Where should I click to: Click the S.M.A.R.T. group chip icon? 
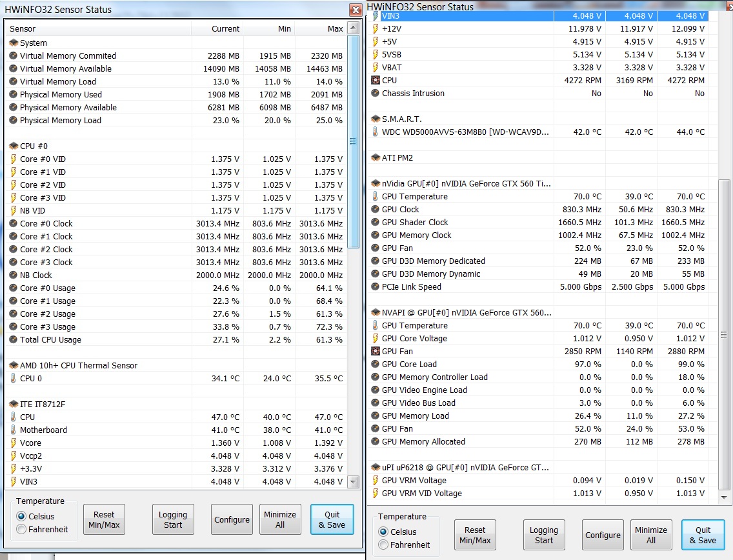(x=375, y=119)
